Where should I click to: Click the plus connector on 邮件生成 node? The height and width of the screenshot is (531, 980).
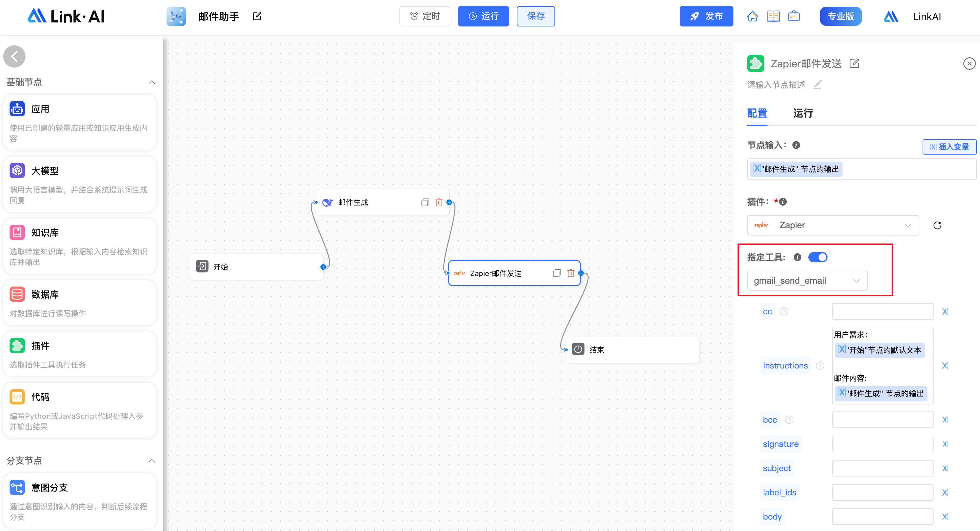pos(449,202)
